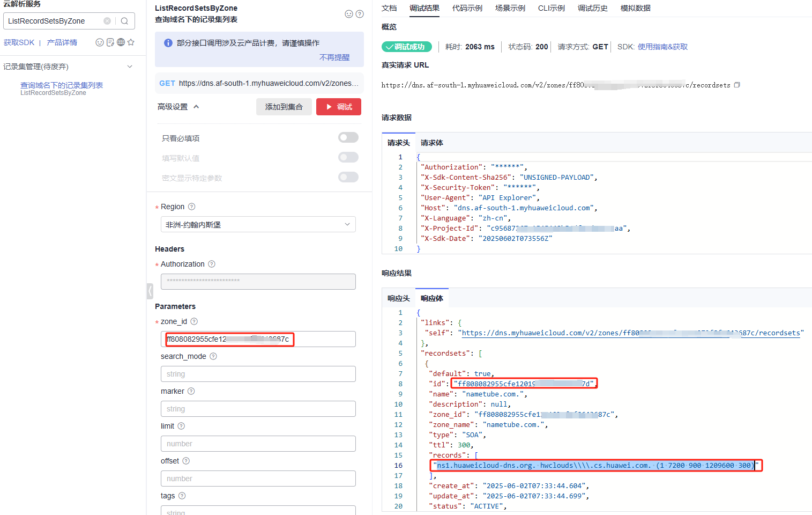The width and height of the screenshot is (812, 515).
Task: Click help icon next to zone_id parameter
Action: coord(194,321)
